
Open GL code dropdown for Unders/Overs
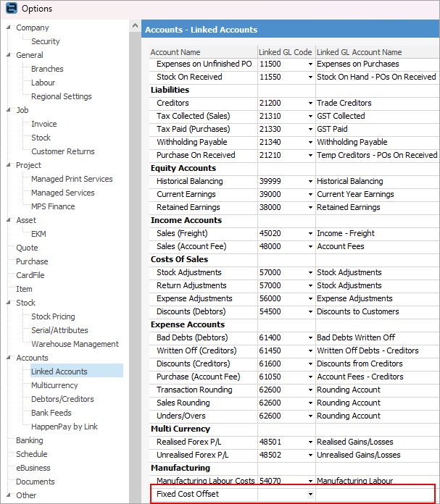pos(310,416)
